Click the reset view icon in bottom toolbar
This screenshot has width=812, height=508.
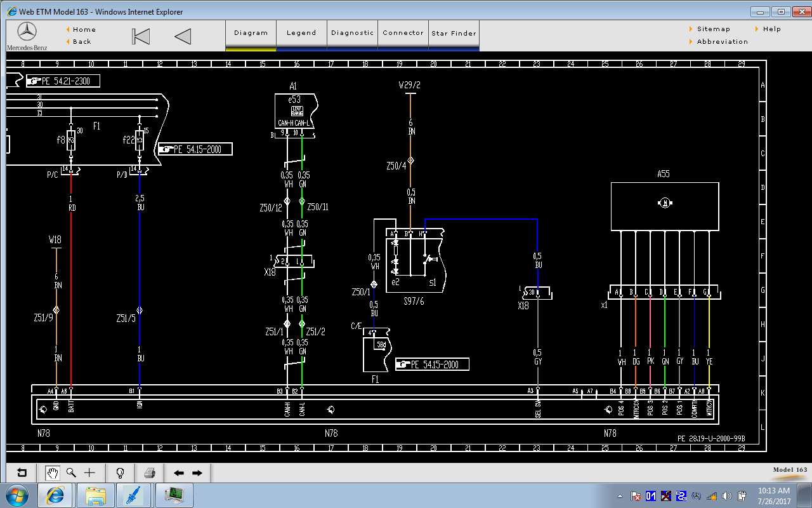[22, 472]
